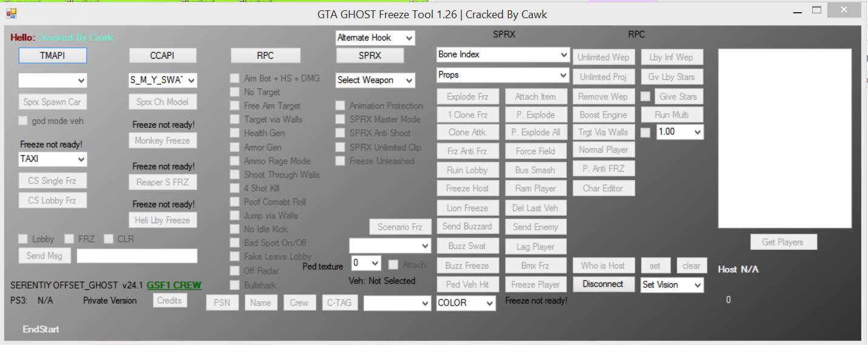Click the Disconnect button
This screenshot has width=868, height=345.
click(603, 284)
